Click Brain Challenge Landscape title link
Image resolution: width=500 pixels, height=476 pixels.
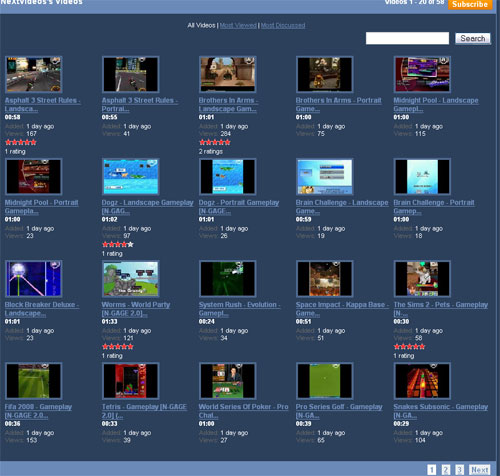coord(342,207)
